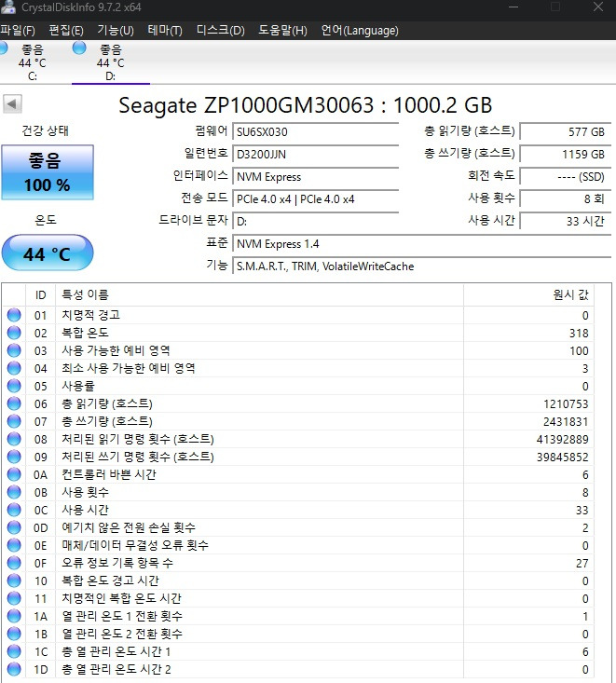616x683 pixels.
Task: Click the raw value 27
Action: tap(582, 563)
